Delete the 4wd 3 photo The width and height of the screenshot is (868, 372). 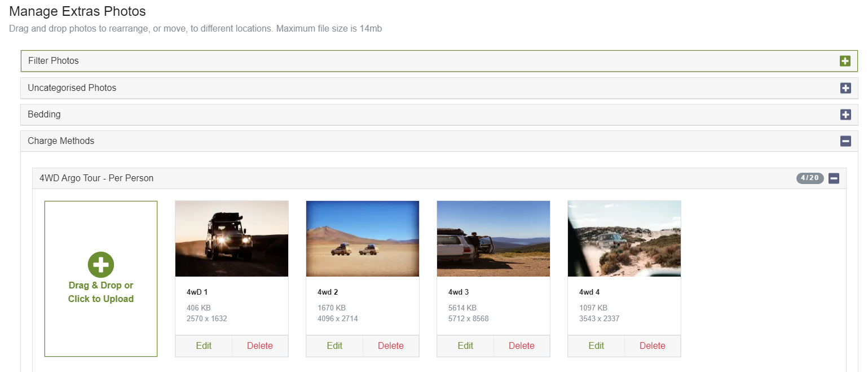(x=522, y=345)
